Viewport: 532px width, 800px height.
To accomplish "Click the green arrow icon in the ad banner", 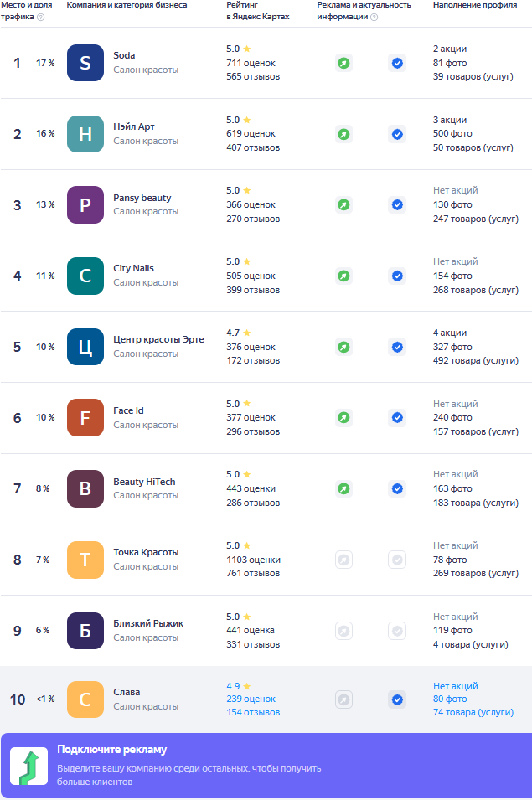I will (28, 766).
